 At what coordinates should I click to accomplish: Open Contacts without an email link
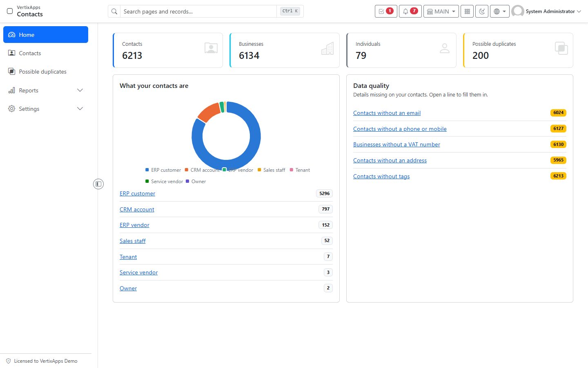(387, 113)
